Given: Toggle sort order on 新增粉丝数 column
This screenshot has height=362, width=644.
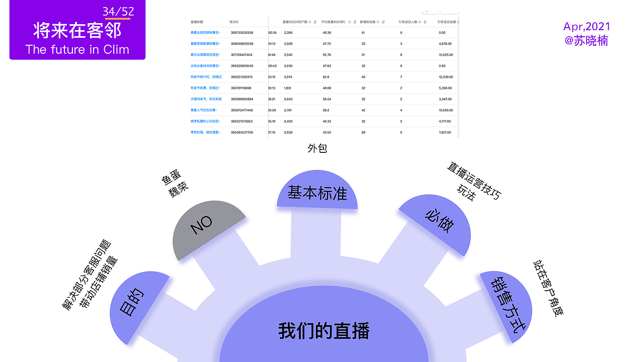Looking at the screenshot, I should pos(383,22).
